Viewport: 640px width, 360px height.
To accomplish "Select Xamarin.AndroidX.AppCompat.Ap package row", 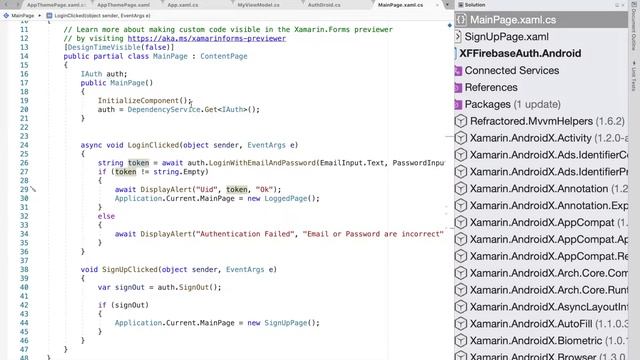I will tap(541, 239).
